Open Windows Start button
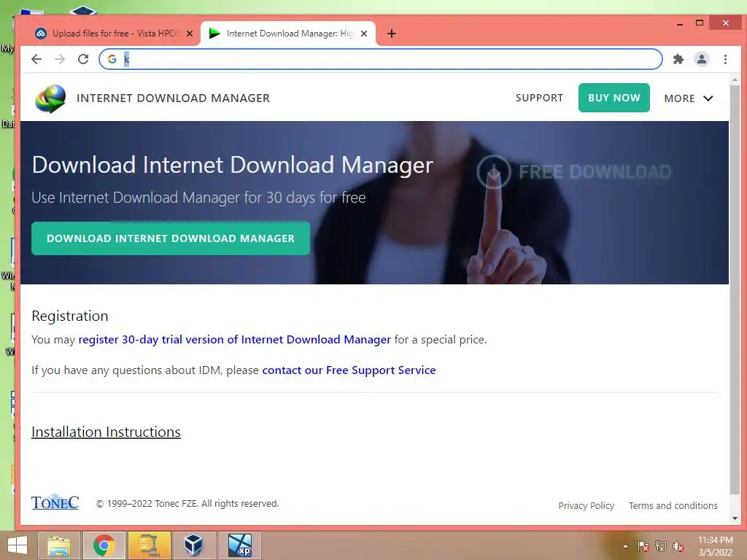 click(x=18, y=545)
